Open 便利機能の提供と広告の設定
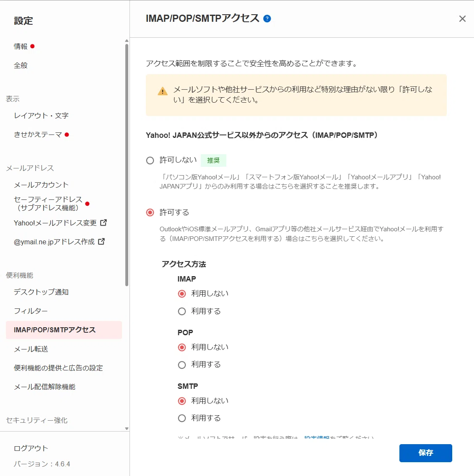 58,368
